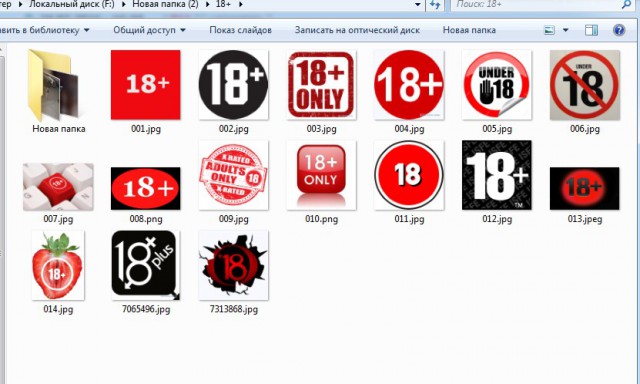Expand the arrow after 18+ breadcrumb
Image resolution: width=640 pixels, height=384 pixels.
pyautogui.click(x=240, y=5)
